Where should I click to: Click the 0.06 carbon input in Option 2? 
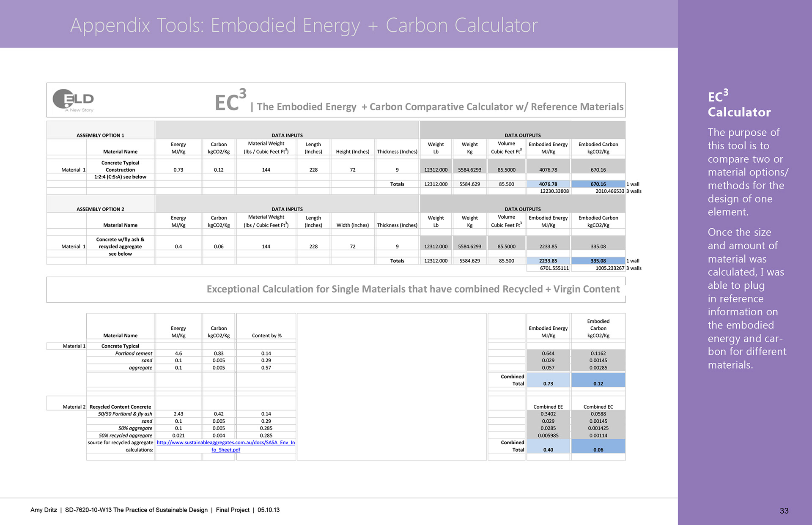tap(219, 246)
